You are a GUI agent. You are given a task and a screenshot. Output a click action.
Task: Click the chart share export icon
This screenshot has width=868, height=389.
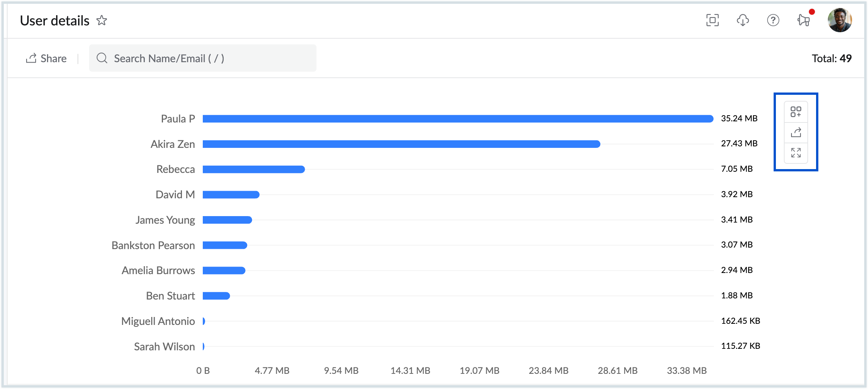pos(796,132)
